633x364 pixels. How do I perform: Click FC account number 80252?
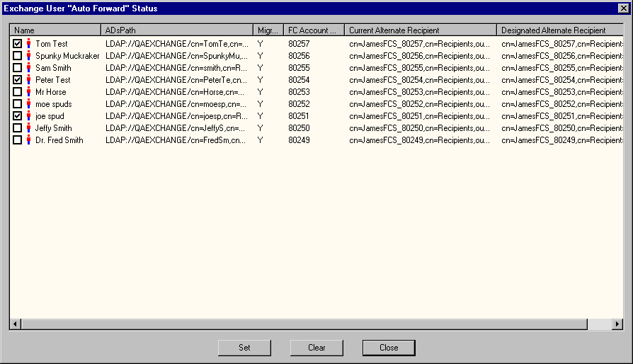(x=299, y=104)
